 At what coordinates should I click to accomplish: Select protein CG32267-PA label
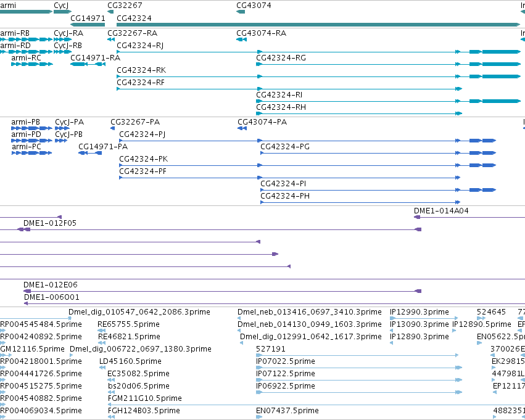click(x=135, y=122)
